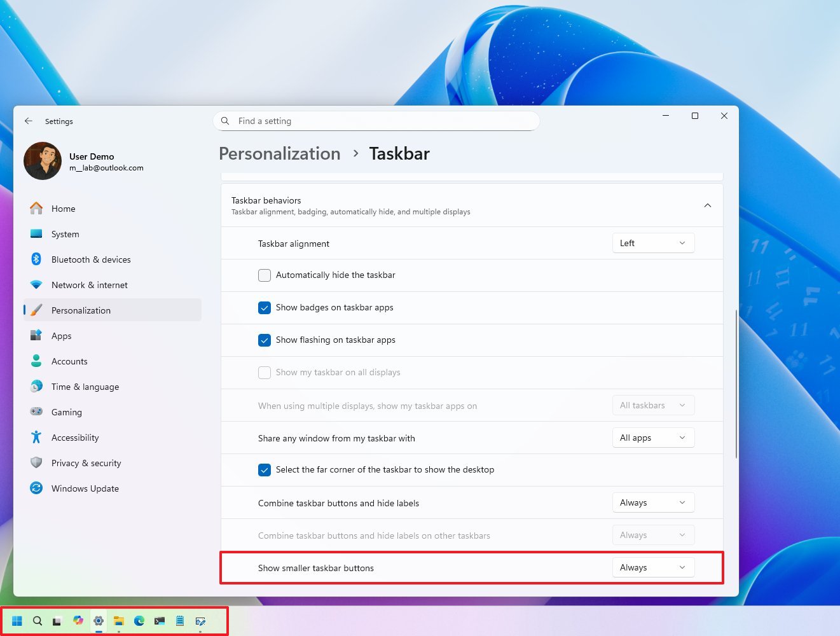The height and width of the screenshot is (636, 840).
Task: Open the Taskbar alignment dropdown
Action: tap(653, 243)
